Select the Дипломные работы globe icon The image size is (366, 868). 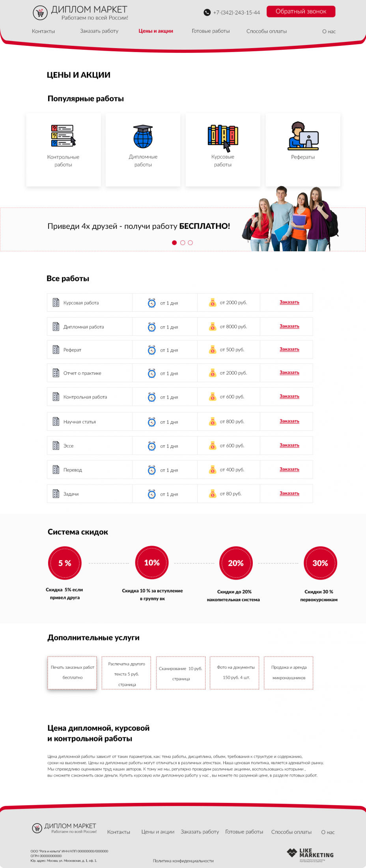click(143, 137)
